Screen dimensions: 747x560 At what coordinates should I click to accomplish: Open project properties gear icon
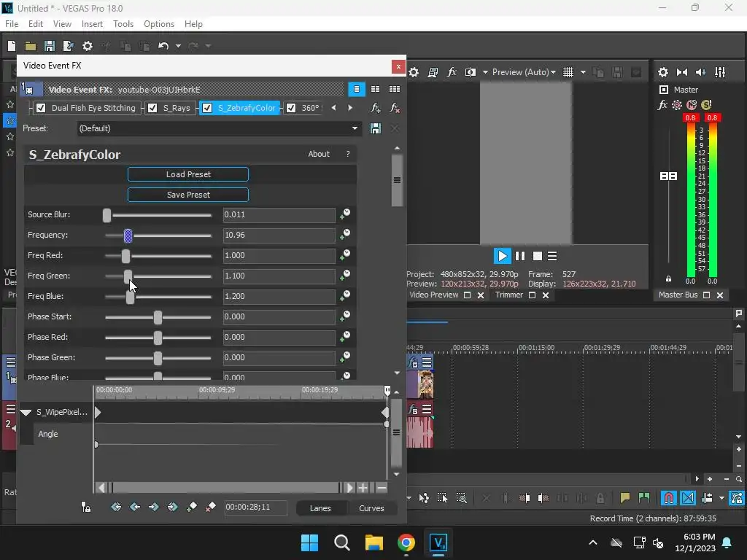(x=88, y=46)
